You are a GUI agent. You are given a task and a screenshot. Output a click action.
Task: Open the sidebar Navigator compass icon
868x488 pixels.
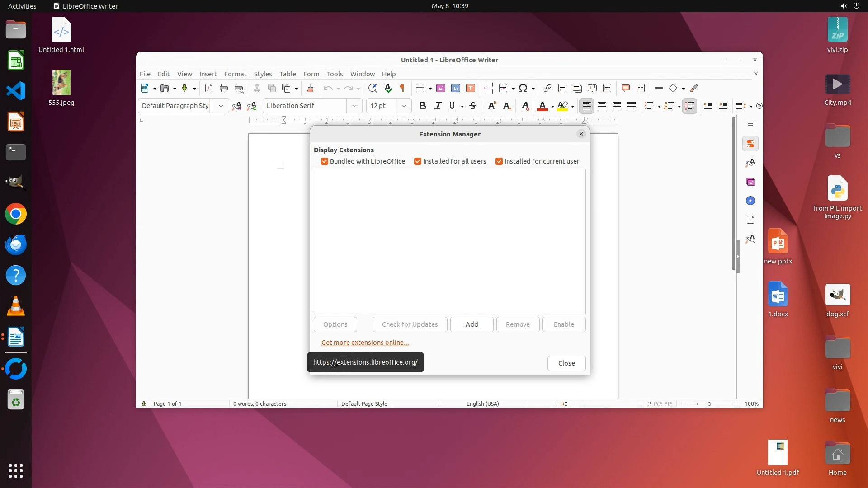click(750, 201)
